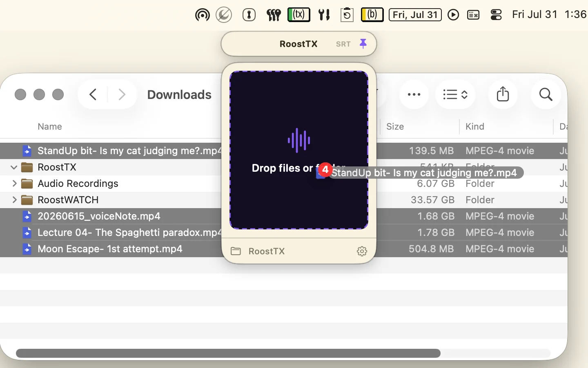Select Lecture 04- The Spaghetti paradox.mp4
Viewport: 588px width, 368px height.
click(284, 233)
